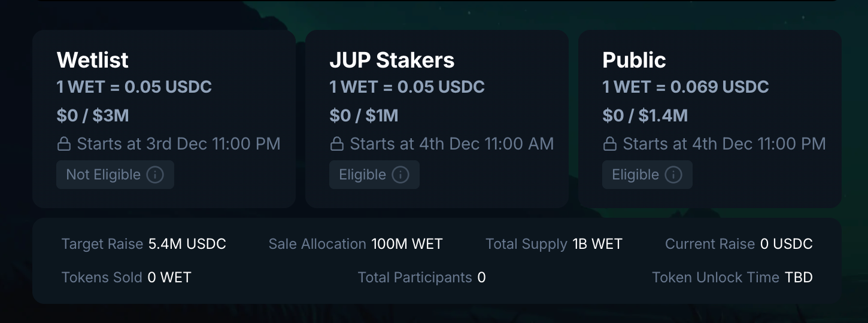Click the Total Supply 1B WET stat
868x323 pixels.
click(554, 244)
